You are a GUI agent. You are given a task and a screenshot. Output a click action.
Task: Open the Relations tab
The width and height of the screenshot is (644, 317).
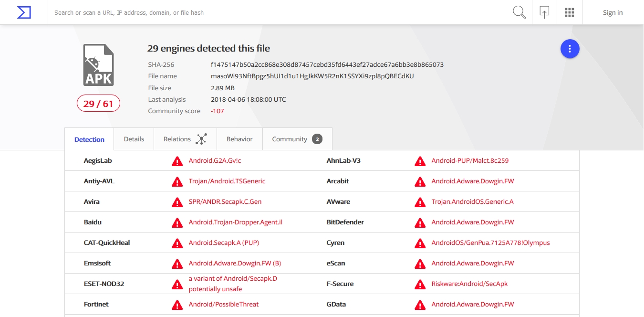(x=186, y=139)
